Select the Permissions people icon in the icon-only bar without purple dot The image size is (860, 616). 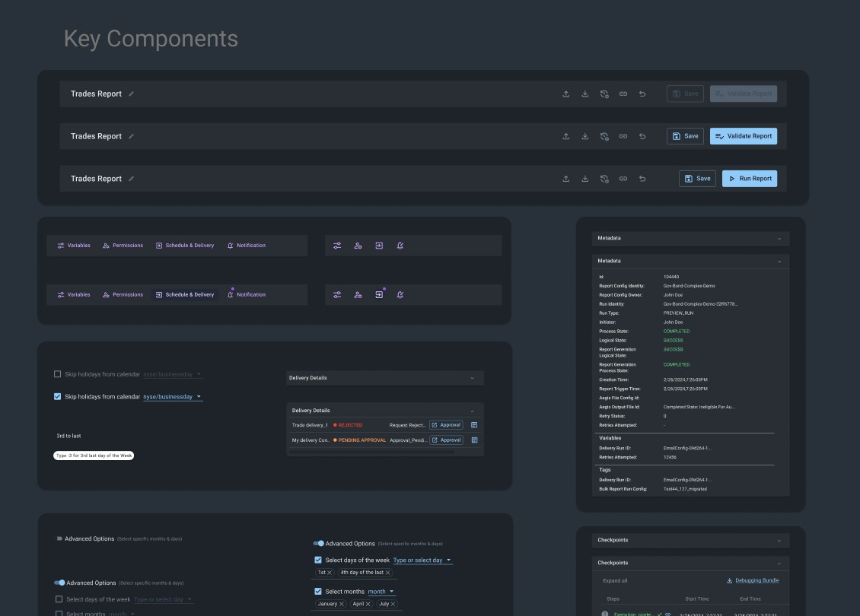[358, 246]
